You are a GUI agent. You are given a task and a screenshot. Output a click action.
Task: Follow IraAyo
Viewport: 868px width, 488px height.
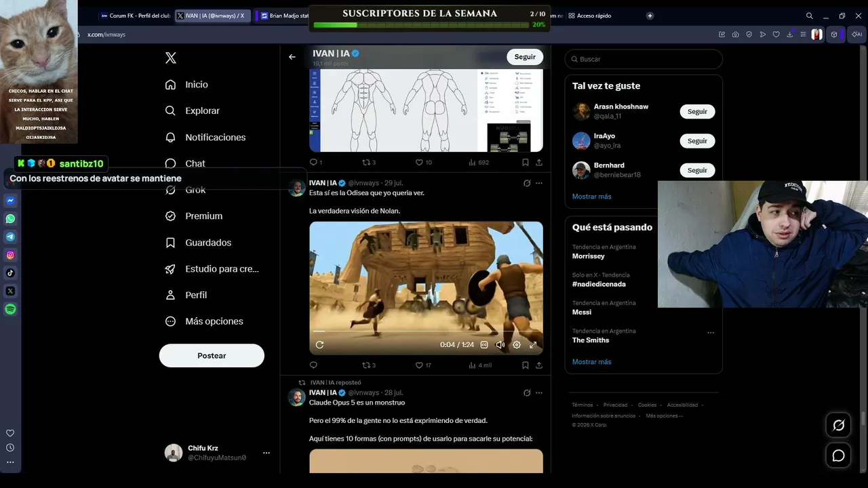pyautogui.click(x=697, y=141)
